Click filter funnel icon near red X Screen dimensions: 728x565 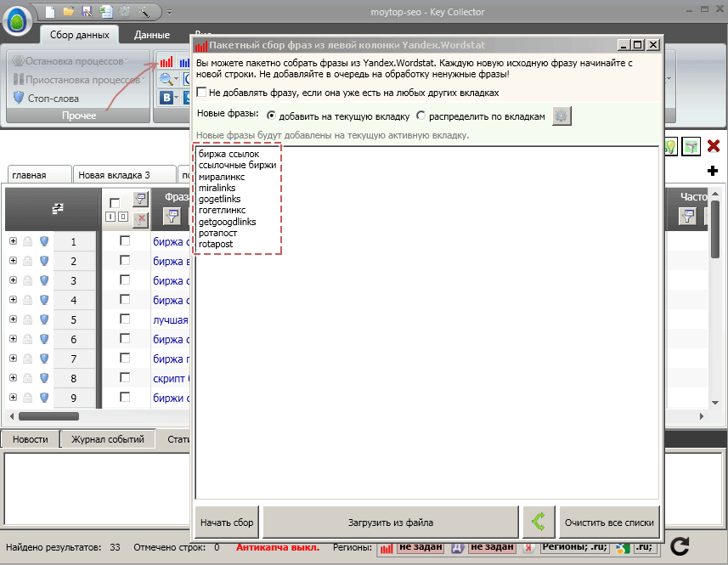pos(691,147)
